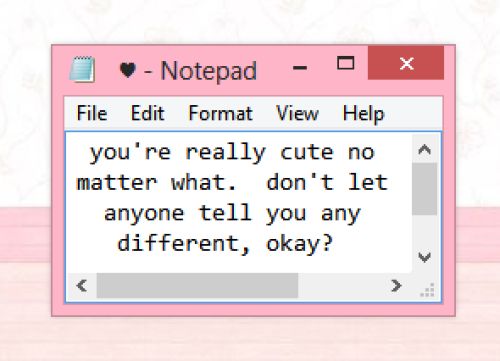Select the vertical scrollbar thumb
The width and height of the screenshot is (500, 361).
pyautogui.click(x=424, y=189)
